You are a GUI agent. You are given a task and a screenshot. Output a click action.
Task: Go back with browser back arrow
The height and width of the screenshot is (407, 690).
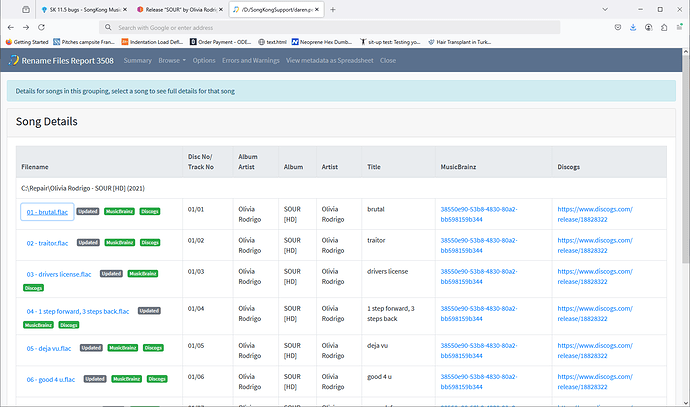pos(11,27)
